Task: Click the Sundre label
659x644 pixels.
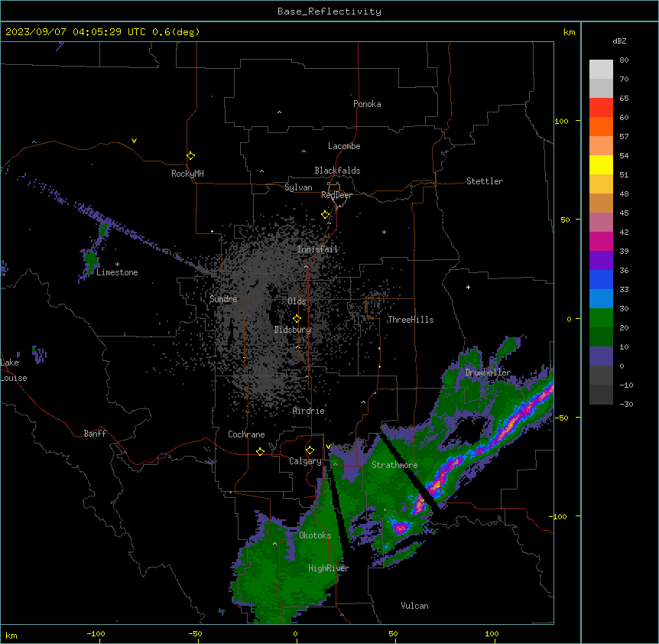Action: 223,299
